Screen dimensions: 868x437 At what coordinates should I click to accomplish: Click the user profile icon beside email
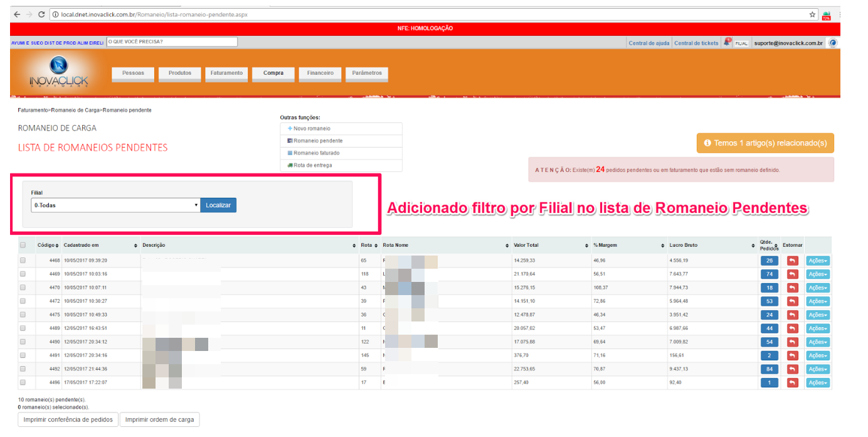[x=833, y=43]
